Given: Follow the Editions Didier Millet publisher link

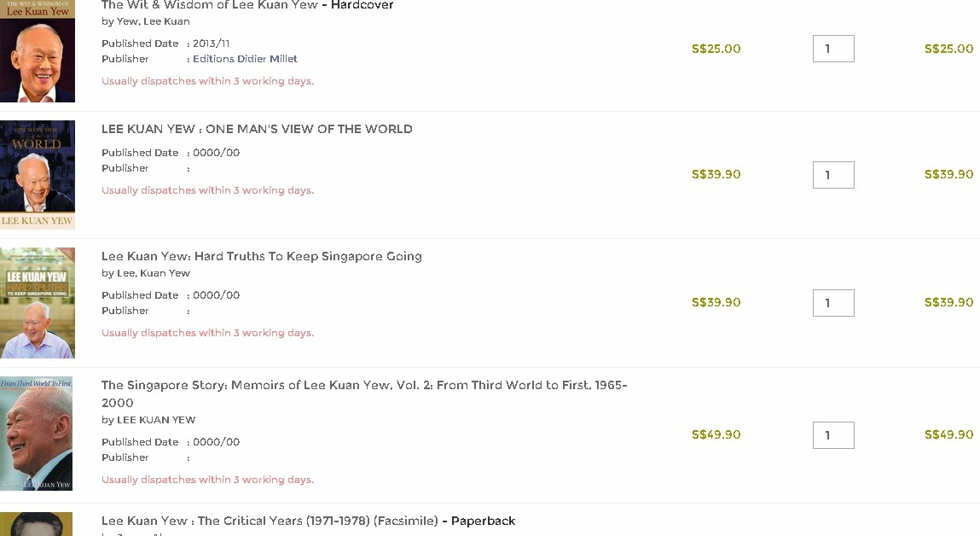Looking at the screenshot, I should pyautogui.click(x=245, y=59).
